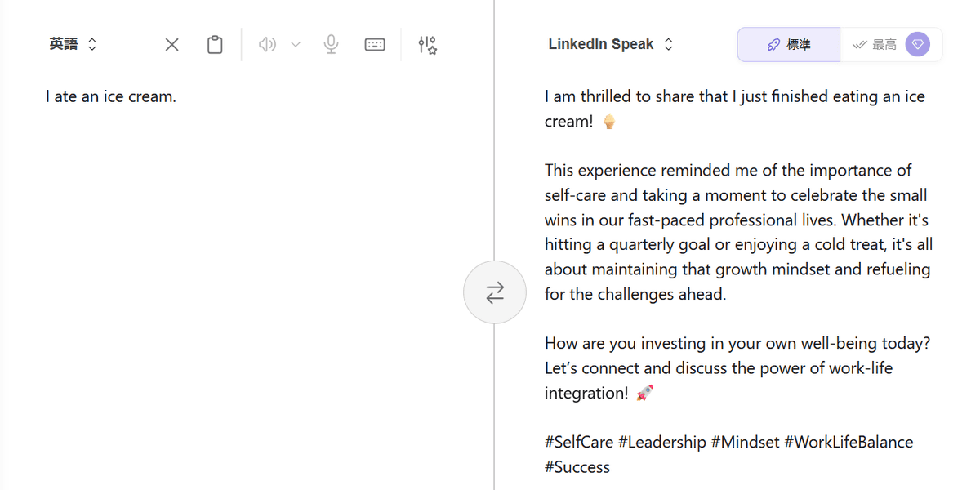Expand speaker options chevron beside the speaker
The image size is (980, 490).
pos(296,45)
